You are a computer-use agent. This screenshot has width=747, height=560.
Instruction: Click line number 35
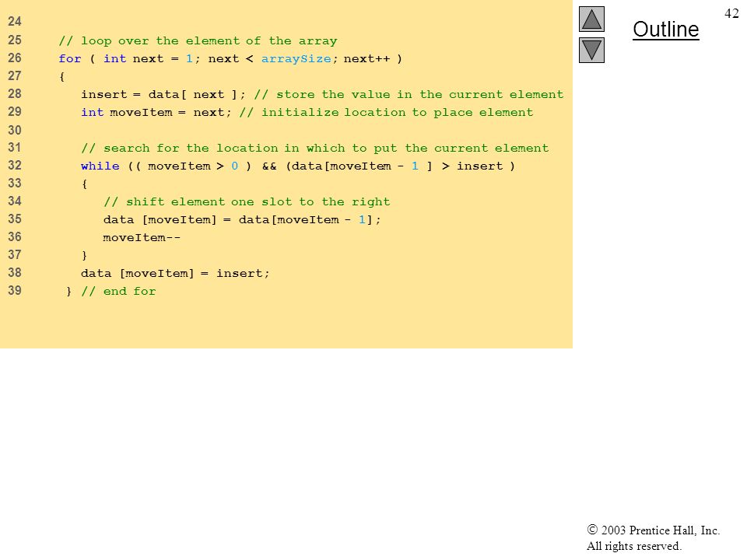click(x=15, y=219)
